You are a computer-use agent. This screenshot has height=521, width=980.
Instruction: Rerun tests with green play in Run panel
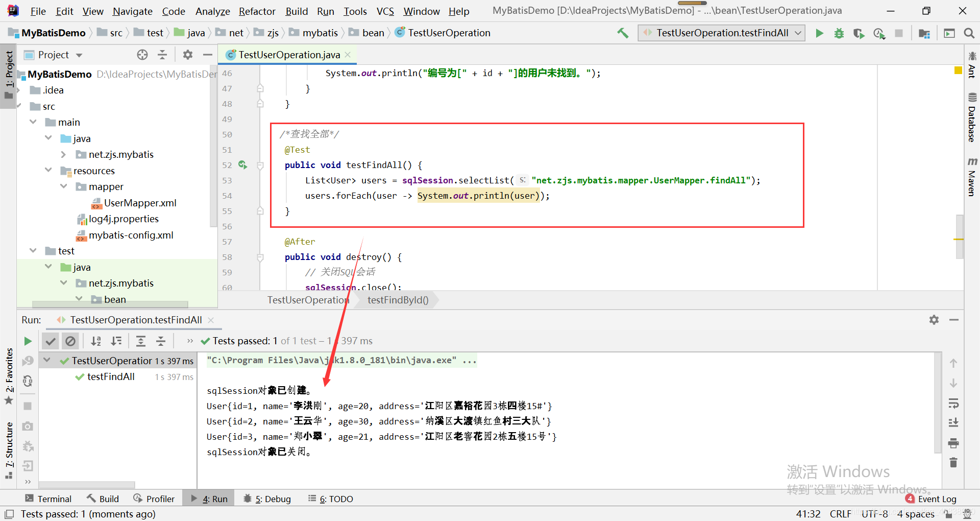coord(28,341)
